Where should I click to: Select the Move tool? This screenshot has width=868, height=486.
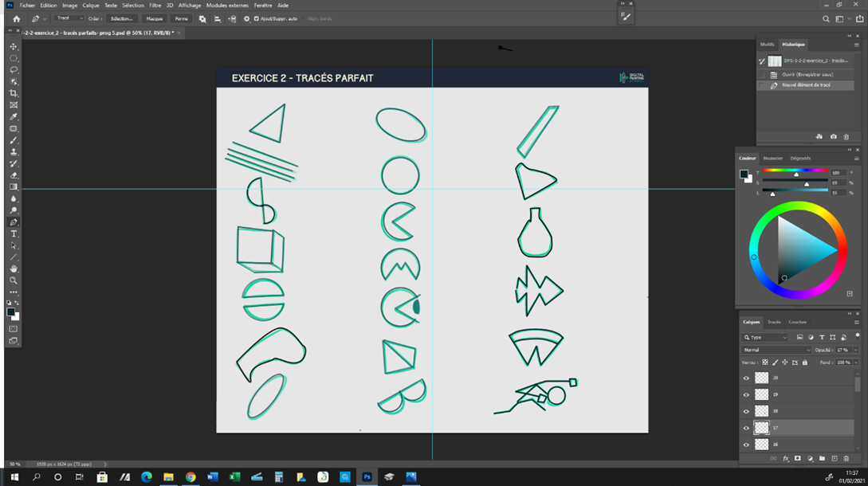pyautogui.click(x=14, y=47)
